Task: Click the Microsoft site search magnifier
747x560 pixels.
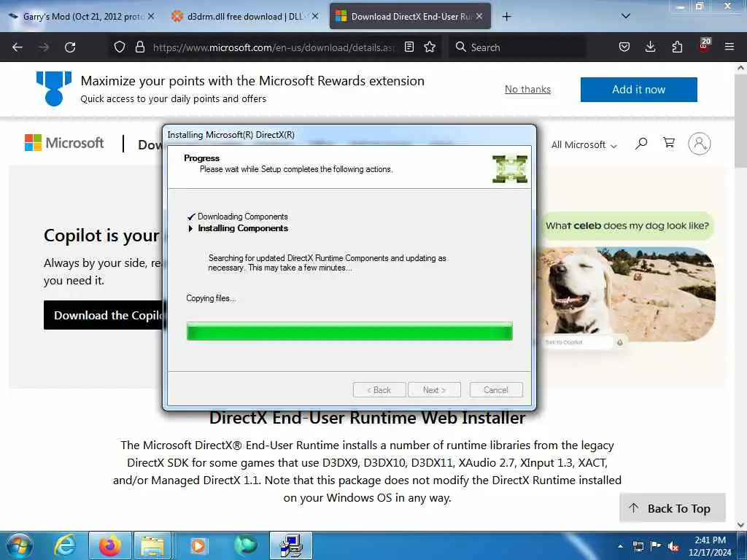Action: click(641, 143)
